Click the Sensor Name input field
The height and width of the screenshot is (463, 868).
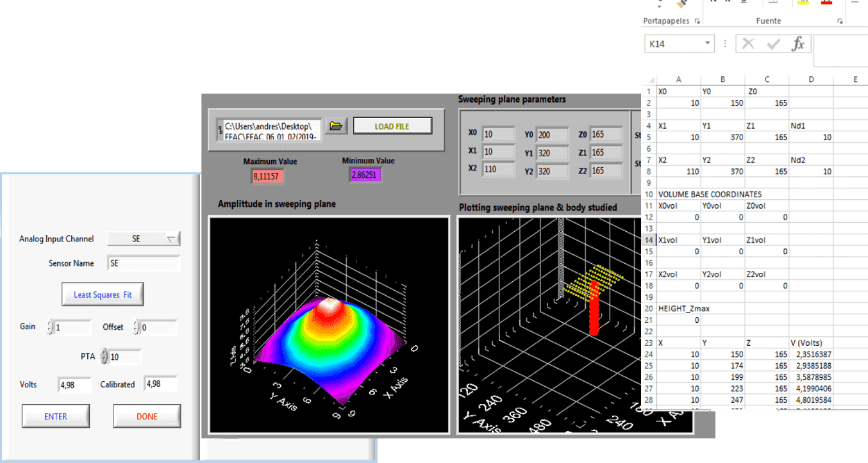pos(144,263)
